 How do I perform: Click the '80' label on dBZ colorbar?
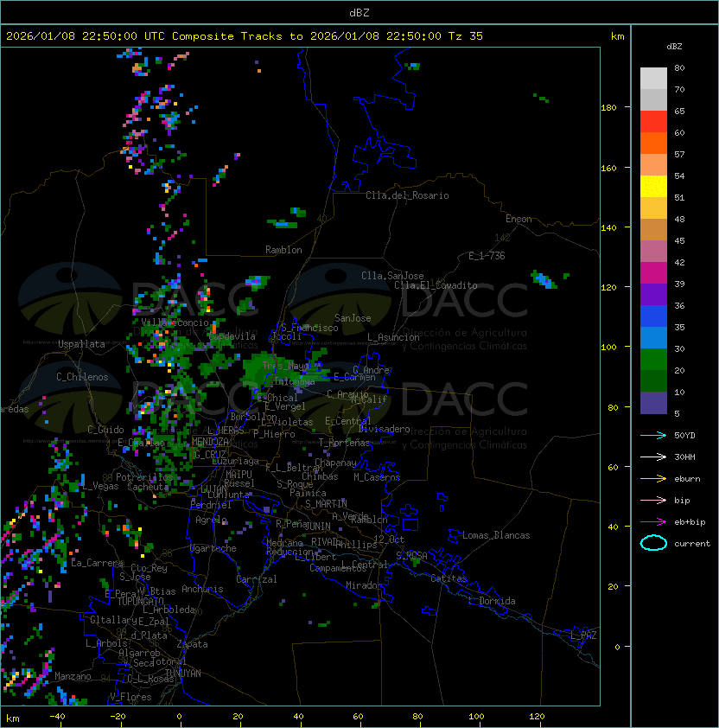[679, 67]
